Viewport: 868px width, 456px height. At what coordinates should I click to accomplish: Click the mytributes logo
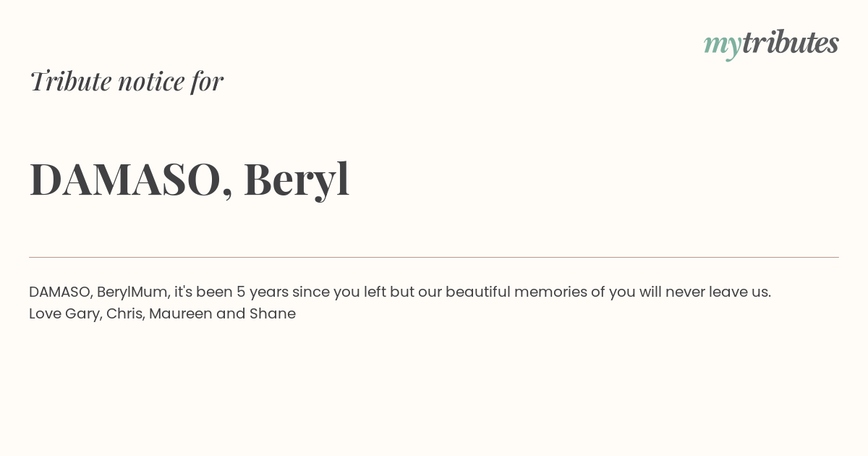[x=771, y=43]
